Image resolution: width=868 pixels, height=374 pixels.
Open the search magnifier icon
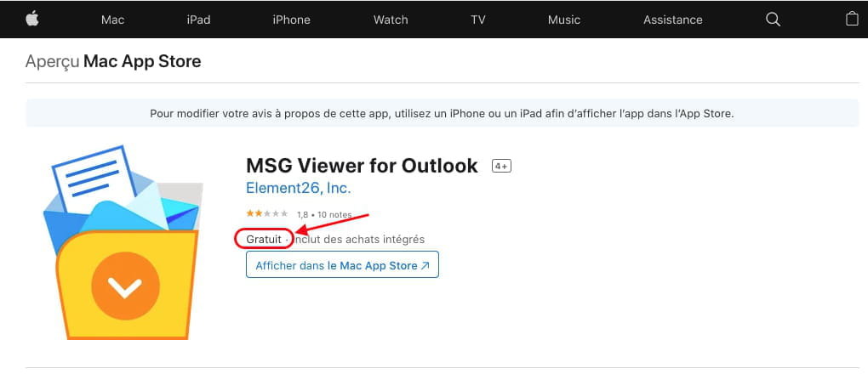(x=773, y=20)
